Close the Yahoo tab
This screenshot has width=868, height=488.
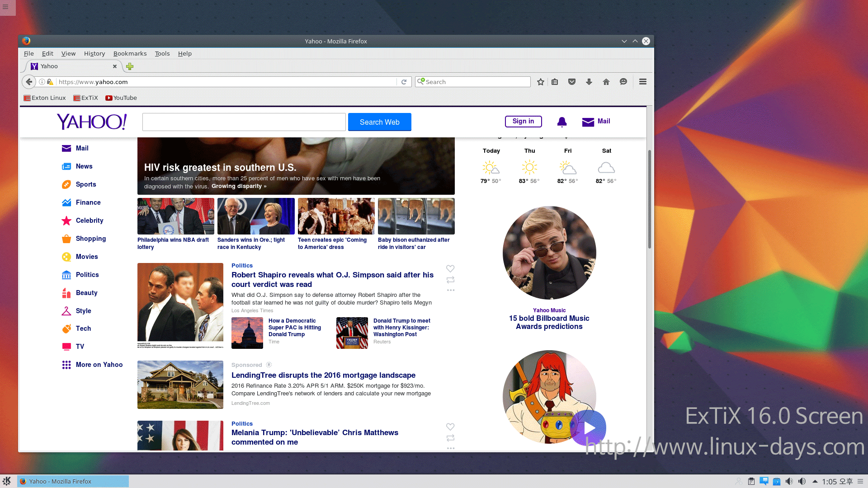[115, 66]
